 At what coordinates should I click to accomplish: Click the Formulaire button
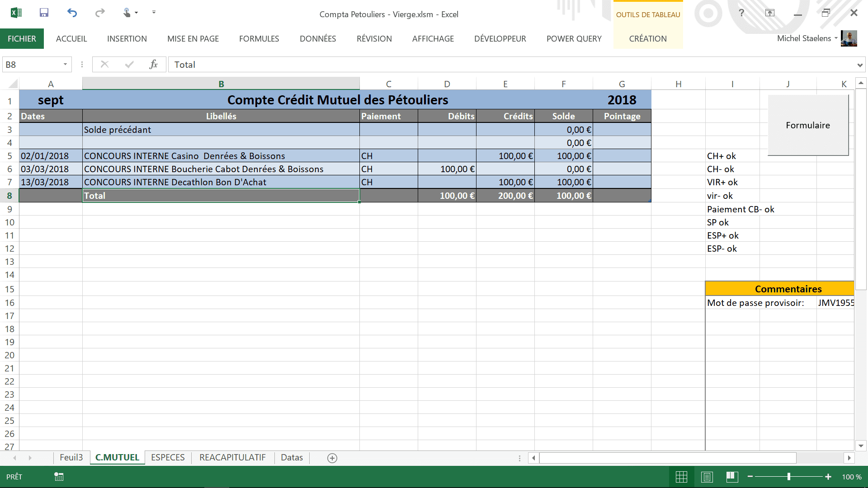[x=808, y=126]
